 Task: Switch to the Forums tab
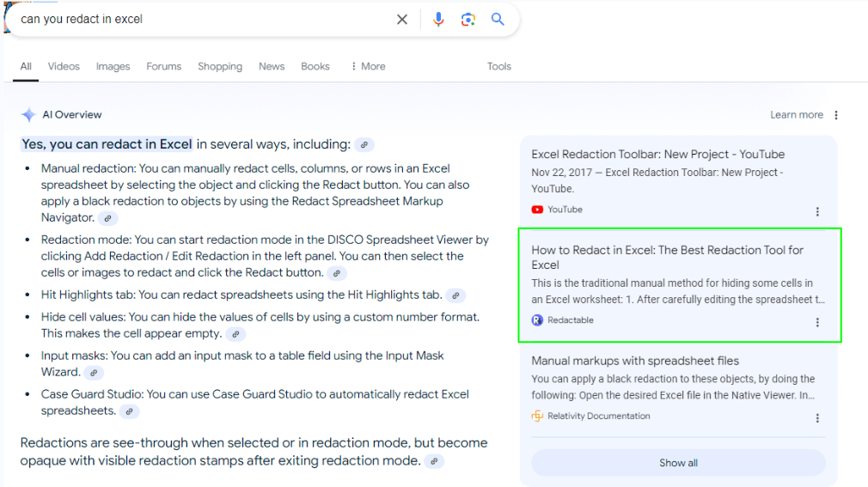click(164, 66)
